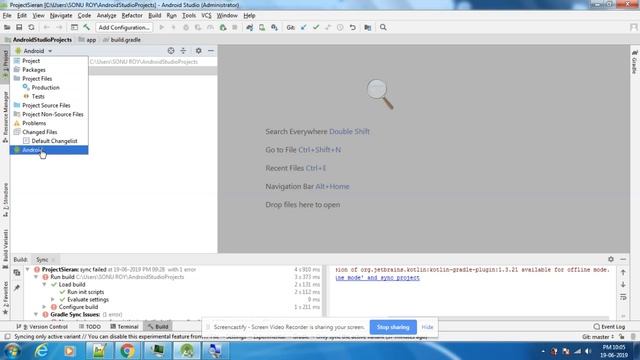Open Terminal tool window tab

coord(124,327)
